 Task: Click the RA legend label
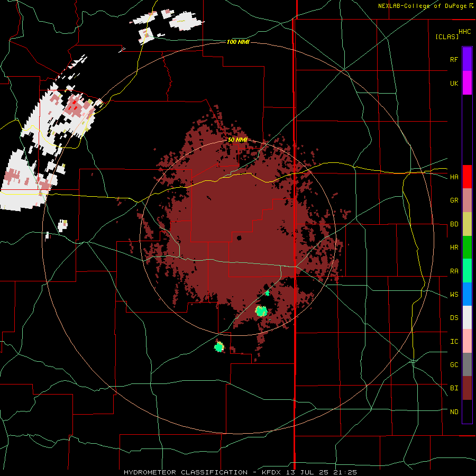point(454,271)
